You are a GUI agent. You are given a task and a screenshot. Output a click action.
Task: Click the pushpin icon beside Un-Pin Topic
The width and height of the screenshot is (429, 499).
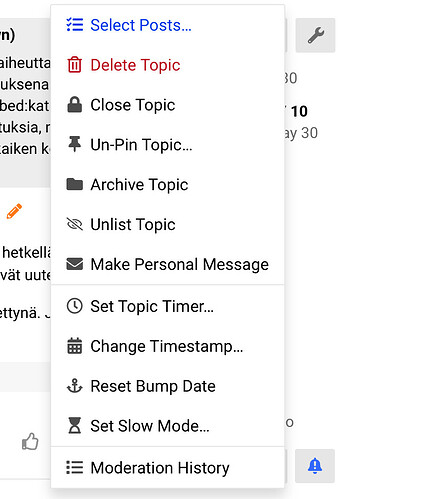pyautogui.click(x=75, y=144)
